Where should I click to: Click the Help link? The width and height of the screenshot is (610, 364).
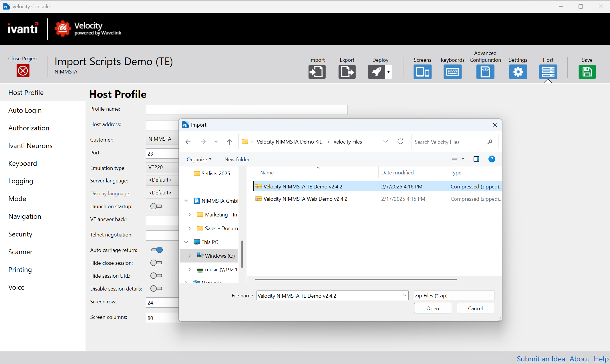(601, 359)
